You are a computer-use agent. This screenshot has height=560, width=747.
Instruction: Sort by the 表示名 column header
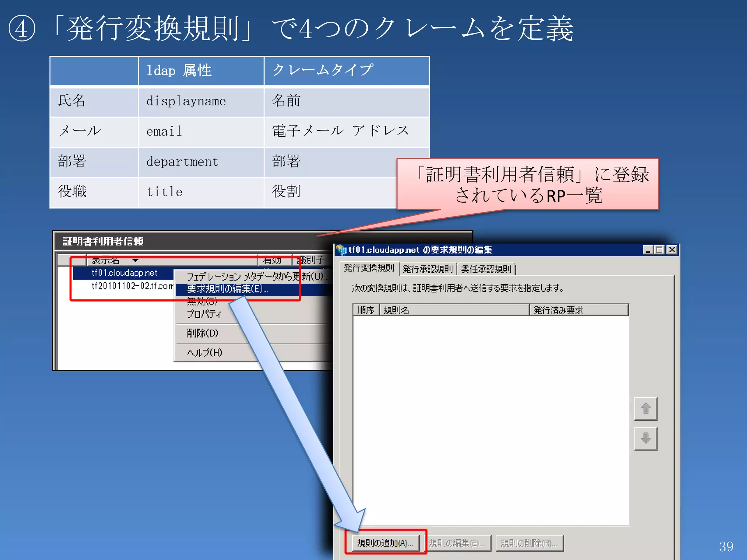(x=172, y=260)
